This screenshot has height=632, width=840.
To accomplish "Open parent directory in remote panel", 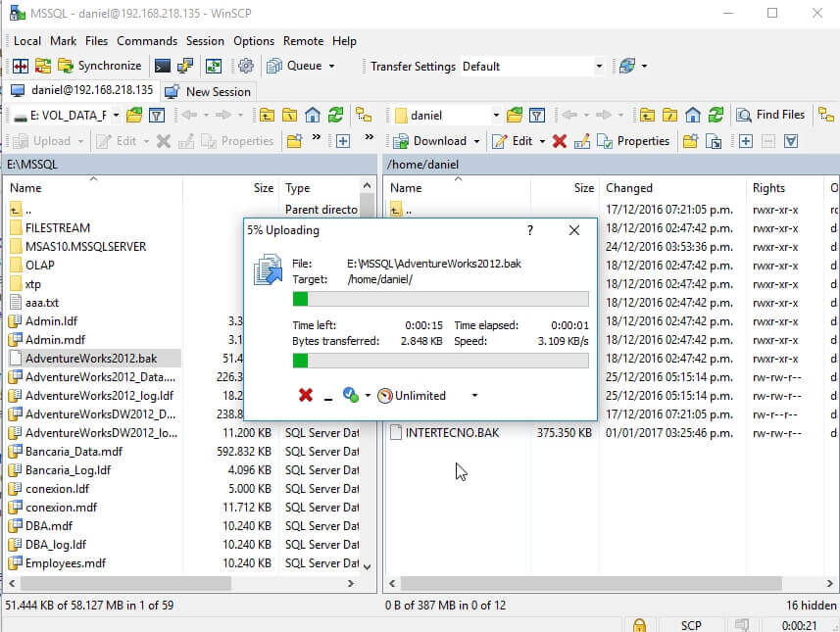I will (x=648, y=115).
